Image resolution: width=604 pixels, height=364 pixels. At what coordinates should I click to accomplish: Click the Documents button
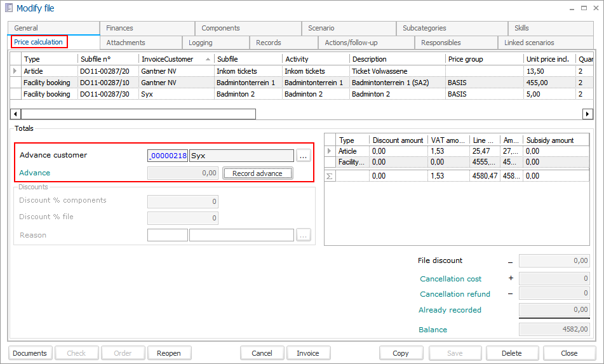coord(30,353)
